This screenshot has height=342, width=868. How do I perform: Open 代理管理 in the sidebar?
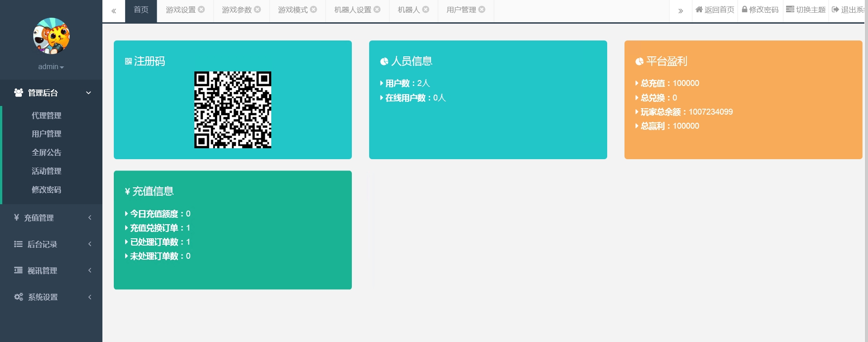tap(46, 116)
